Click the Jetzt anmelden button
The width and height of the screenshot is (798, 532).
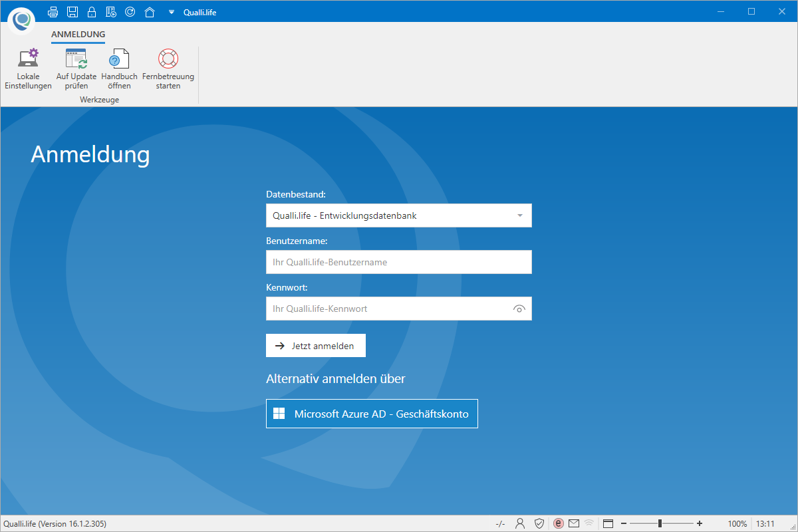(x=316, y=346)
